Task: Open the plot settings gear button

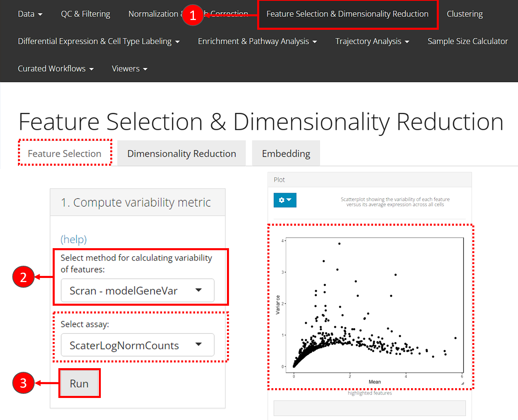Action: tap(285, 200)
